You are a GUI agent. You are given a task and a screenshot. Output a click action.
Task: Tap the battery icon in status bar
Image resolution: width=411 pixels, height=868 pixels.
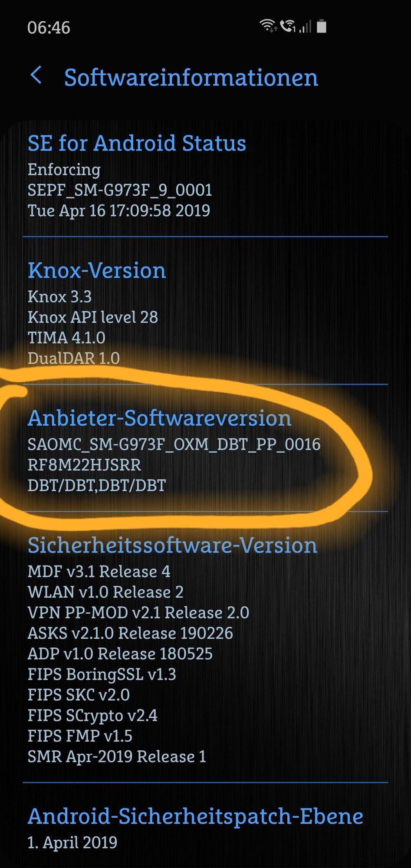click(x=321, y=26)
